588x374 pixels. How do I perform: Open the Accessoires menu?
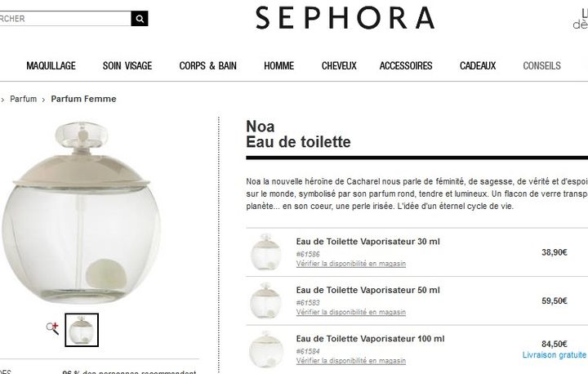click(x=406, y=65)
